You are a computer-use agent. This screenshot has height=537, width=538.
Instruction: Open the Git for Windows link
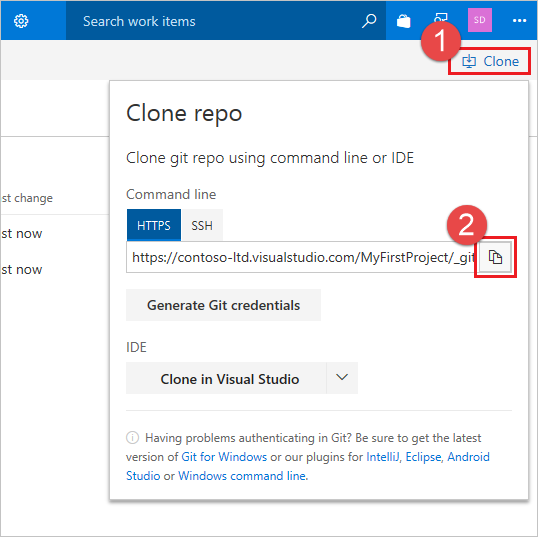point(224,457)
